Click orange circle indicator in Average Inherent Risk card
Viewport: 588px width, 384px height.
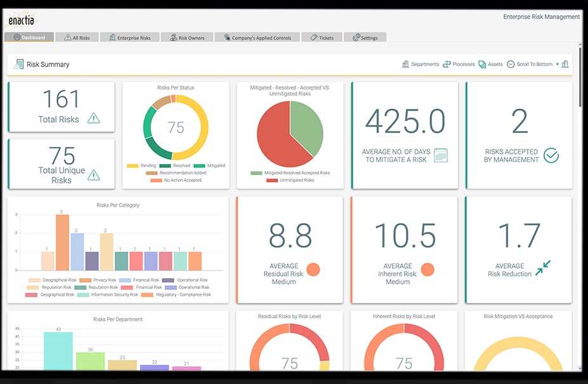(x=428, y=269)
